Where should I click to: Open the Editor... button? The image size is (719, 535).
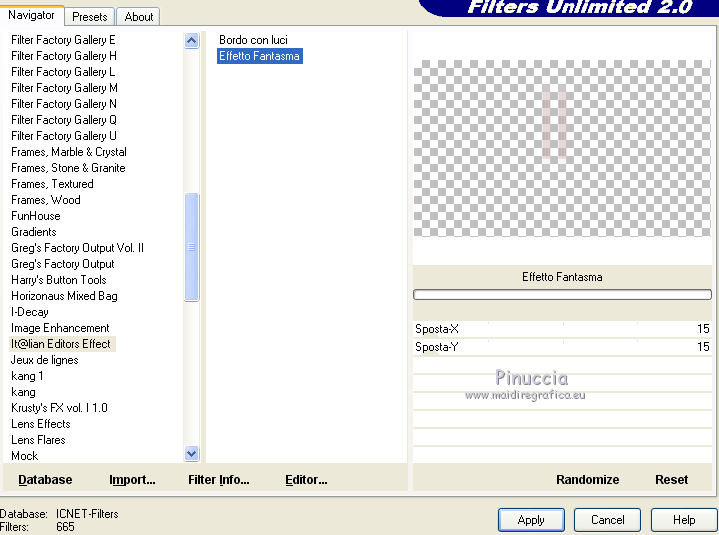[306, 480]
